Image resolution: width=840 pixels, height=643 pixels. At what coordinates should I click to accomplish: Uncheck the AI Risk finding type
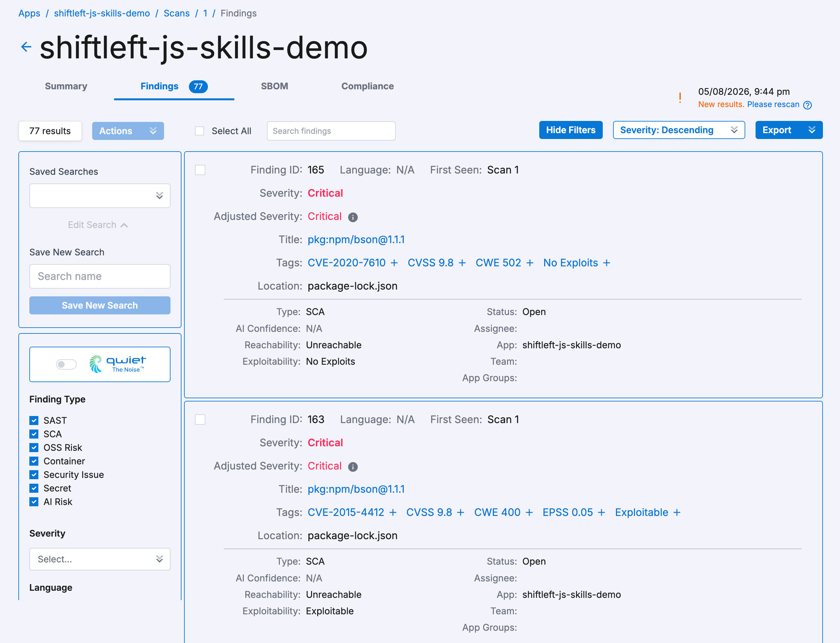tap(34, 502)
